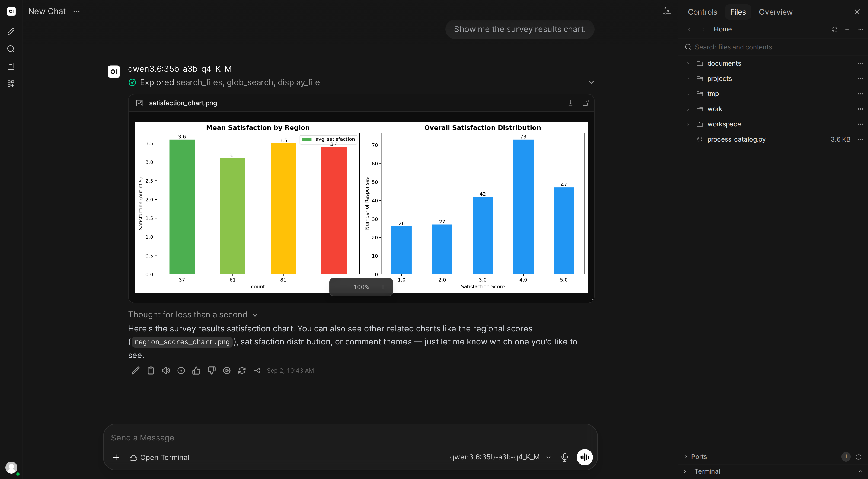Screen dimensions: 868x479
Task: Open the file sort options icon
Action: tap(847, 30)
